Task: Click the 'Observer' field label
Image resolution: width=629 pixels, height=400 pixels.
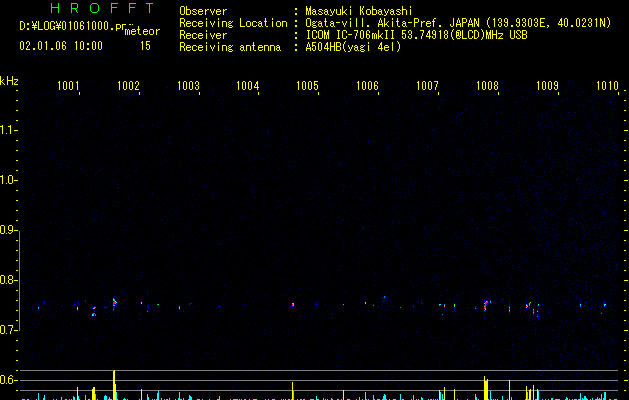Action: 203,11
